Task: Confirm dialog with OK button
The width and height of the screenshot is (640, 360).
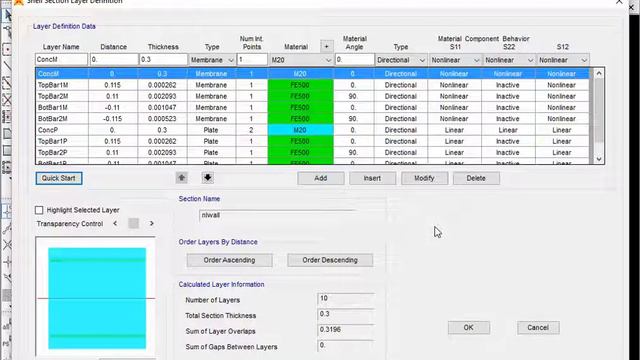Action: click(469, 327)
